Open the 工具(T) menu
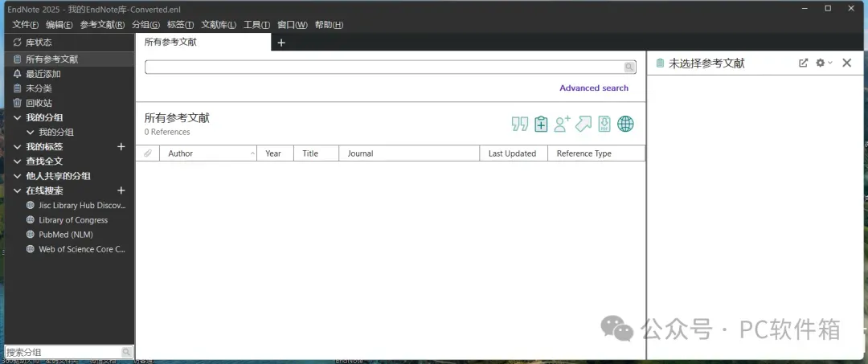868x364 pixels. click(x=257, y=25)
